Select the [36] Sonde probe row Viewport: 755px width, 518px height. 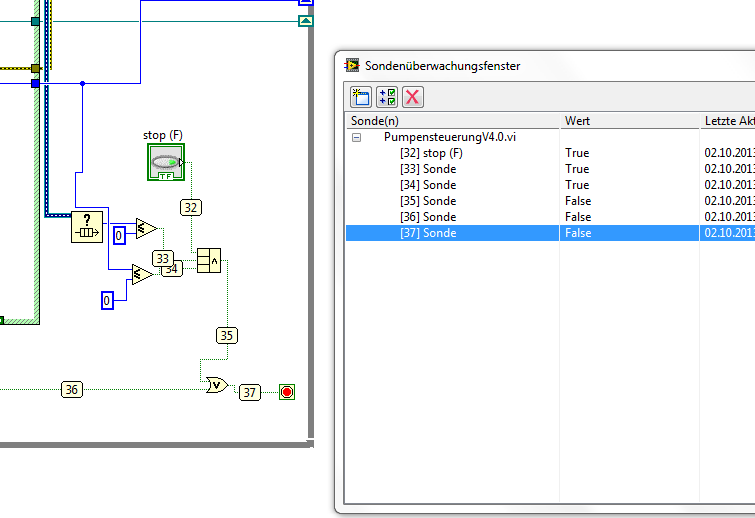click(550, 217)
